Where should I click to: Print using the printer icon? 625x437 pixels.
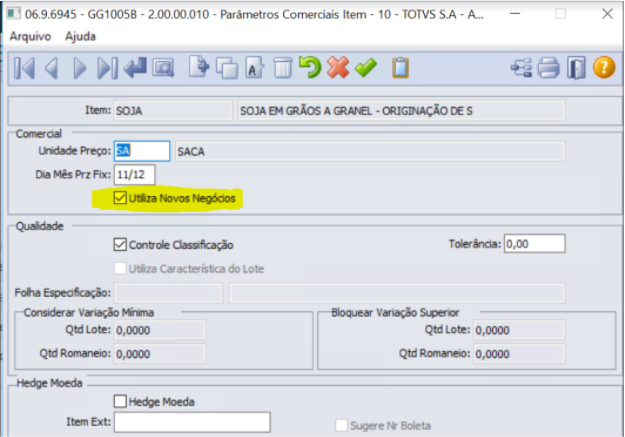(549, 68)
